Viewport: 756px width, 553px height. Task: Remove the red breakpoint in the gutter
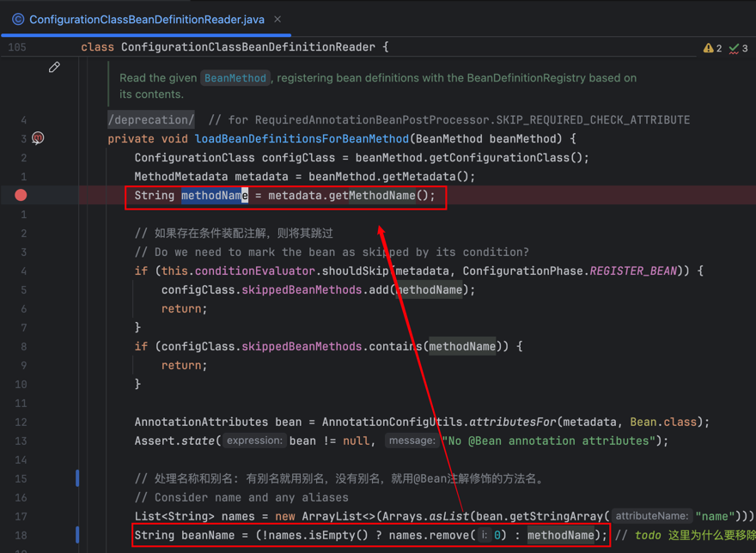click(x=21, y=195)
